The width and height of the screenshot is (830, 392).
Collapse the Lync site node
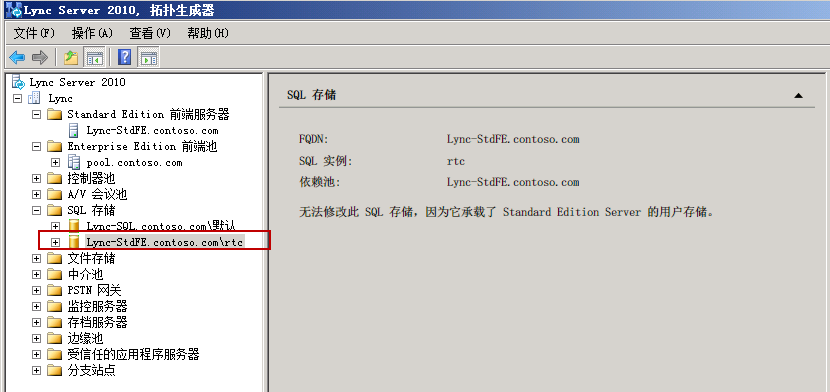coord(17,98)
